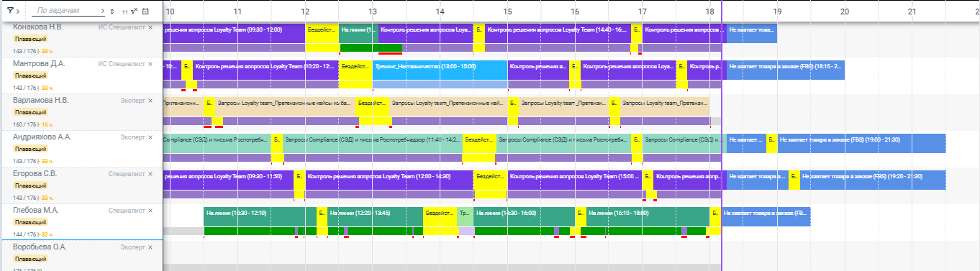Select Мантрова's Не хватает товара в заказе (FBS) (18:15) block
This screenshot has width=980, height=271.
(x=785, y=70)
